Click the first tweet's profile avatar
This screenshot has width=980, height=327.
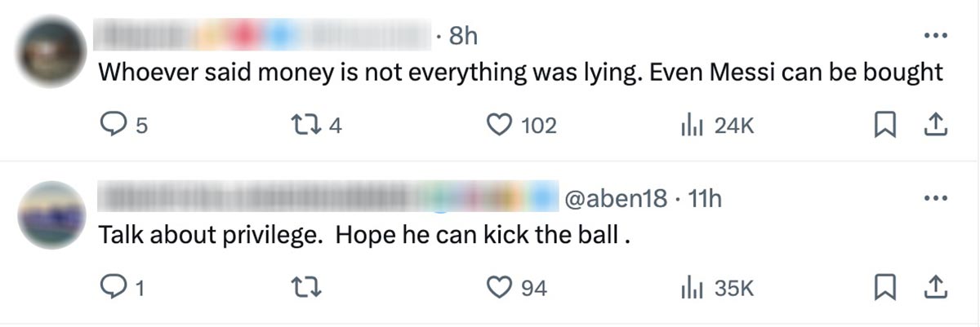[51, 51]
